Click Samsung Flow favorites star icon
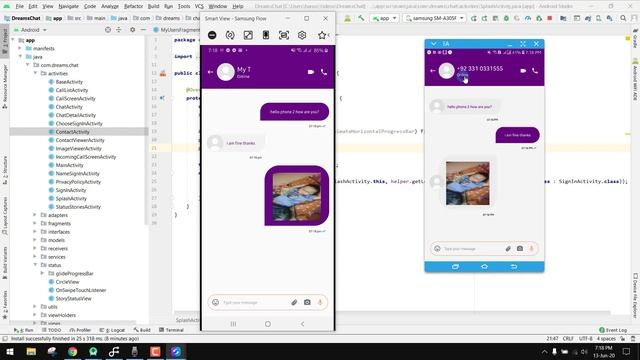 tap(322, 35)
